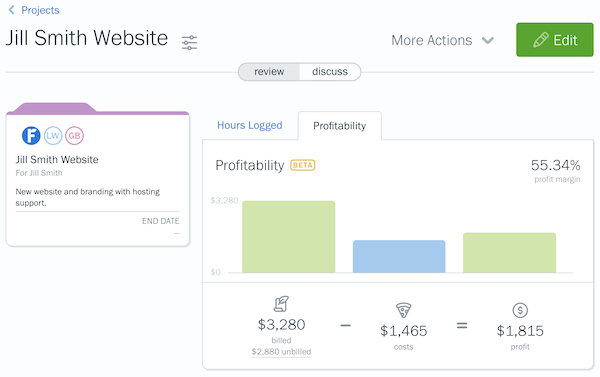Select the Profitability tab
The width and height of the screenshot is (600, 377).
[x=339, y=126]
